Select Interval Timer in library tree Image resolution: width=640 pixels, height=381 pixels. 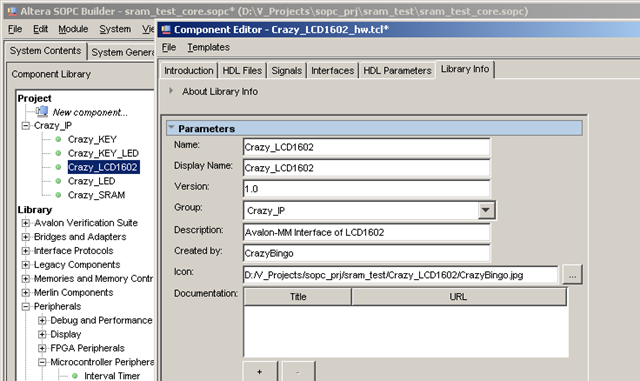click(112, 376)
